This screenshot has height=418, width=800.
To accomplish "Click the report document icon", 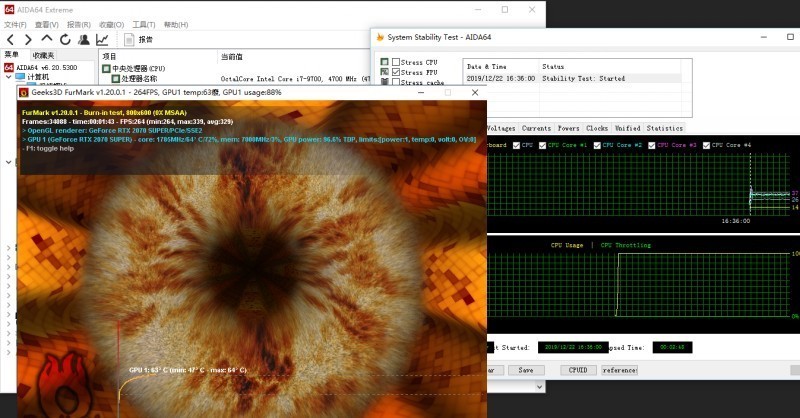I will pos(130,40).
